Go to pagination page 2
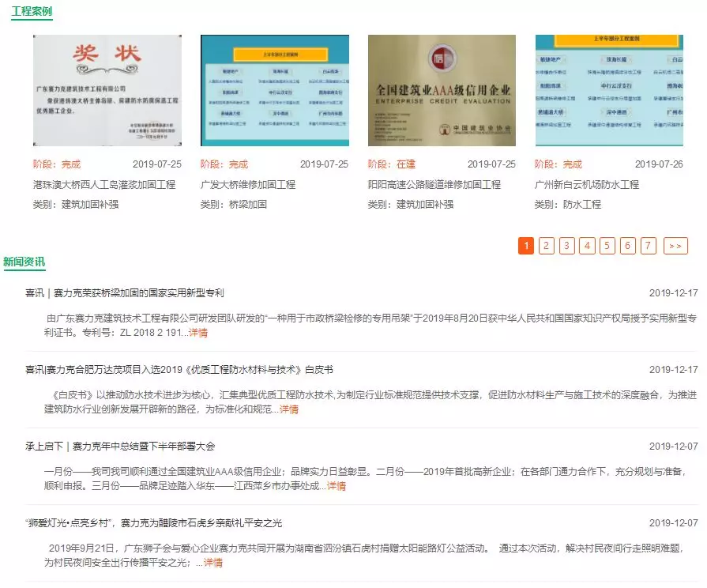This screenshot has width=707, height=588. 547,246
